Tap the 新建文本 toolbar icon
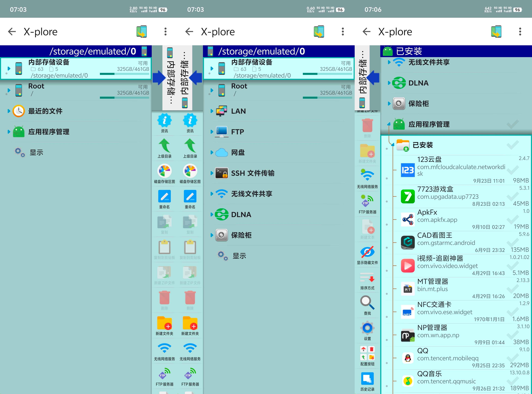Viewport: 532px width, 394px height. (368, 227)
